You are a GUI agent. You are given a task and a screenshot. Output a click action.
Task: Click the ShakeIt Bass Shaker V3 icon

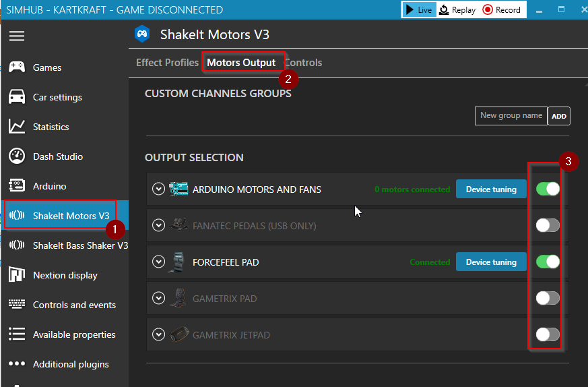tap(17, 245)
